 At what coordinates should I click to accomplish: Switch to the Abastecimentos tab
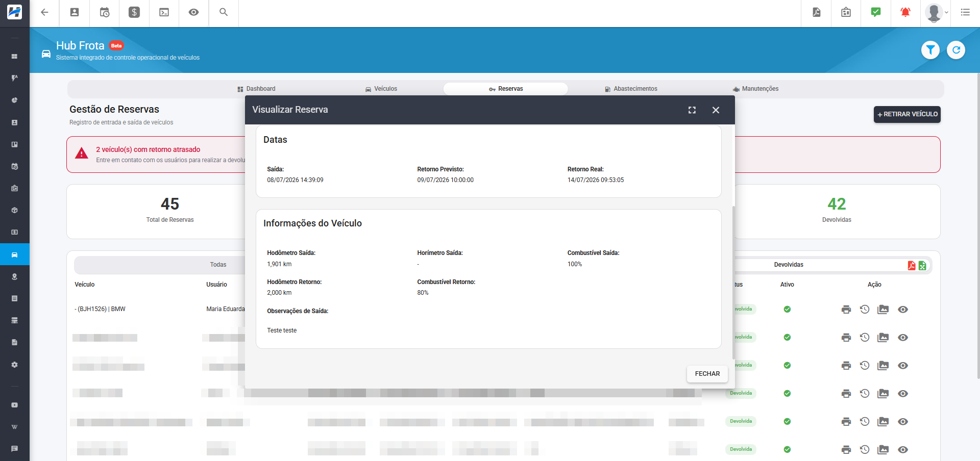click(631, 89)
